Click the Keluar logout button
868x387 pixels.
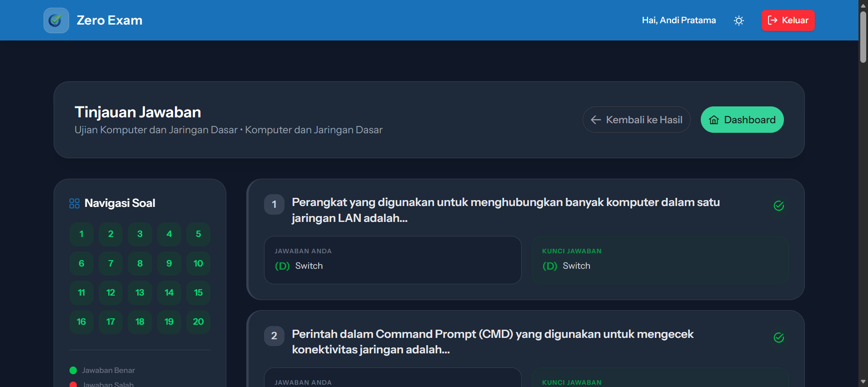point(788,20)
